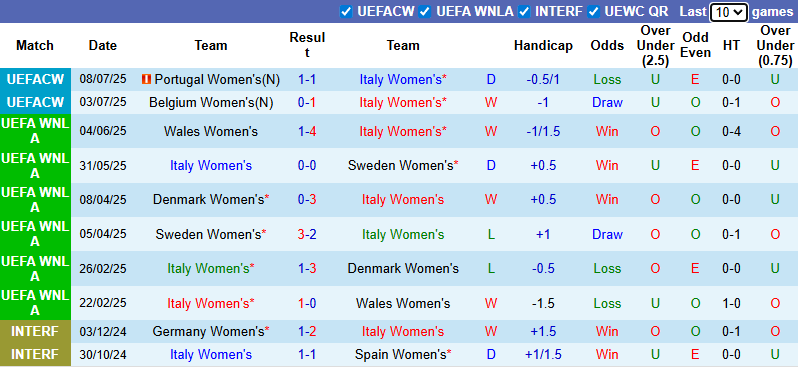Click the 1-4 result for Wales Women's match
798x367 pixels.
307,131
